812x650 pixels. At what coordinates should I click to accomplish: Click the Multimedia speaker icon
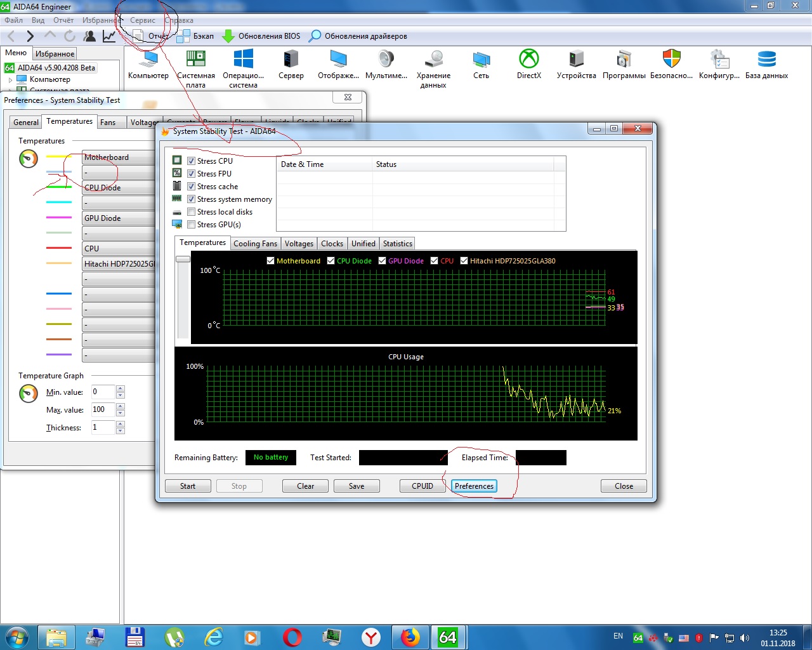tap(386, 60)
